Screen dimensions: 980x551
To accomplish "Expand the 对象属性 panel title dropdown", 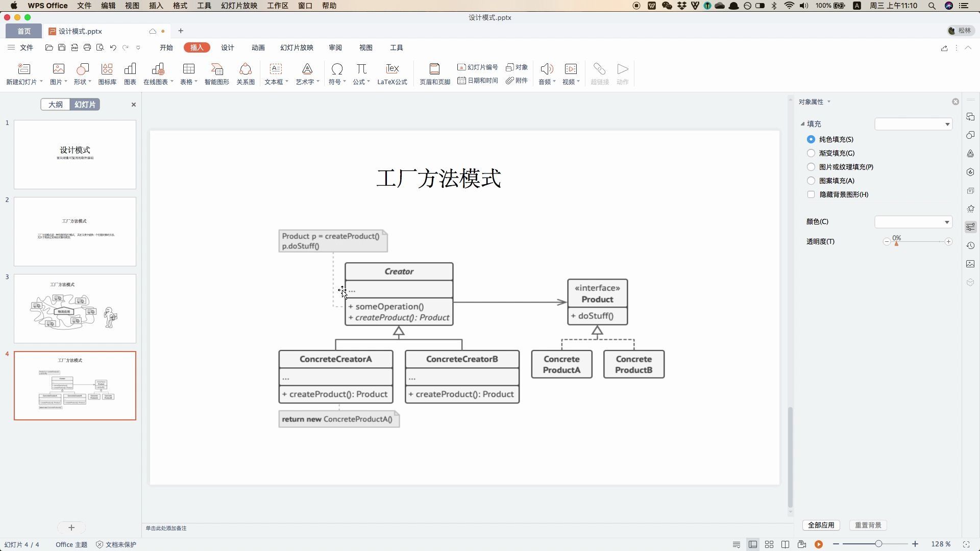I will 828,102.
